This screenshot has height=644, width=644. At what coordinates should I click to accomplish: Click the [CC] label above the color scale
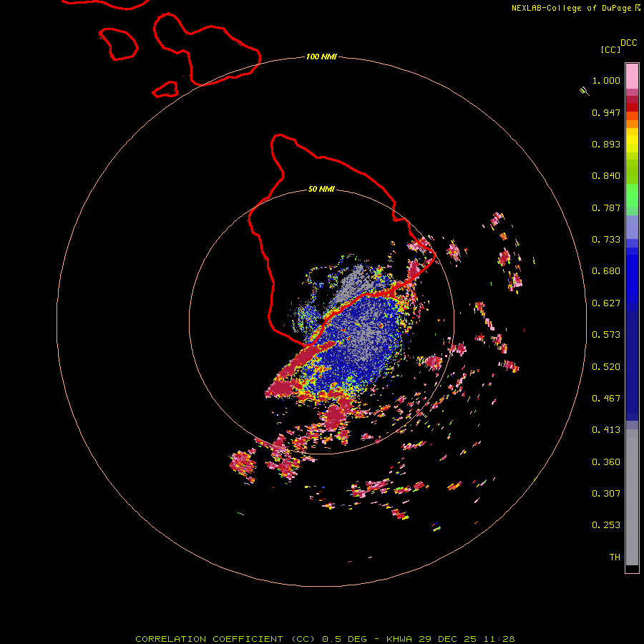tap(610, 49)
